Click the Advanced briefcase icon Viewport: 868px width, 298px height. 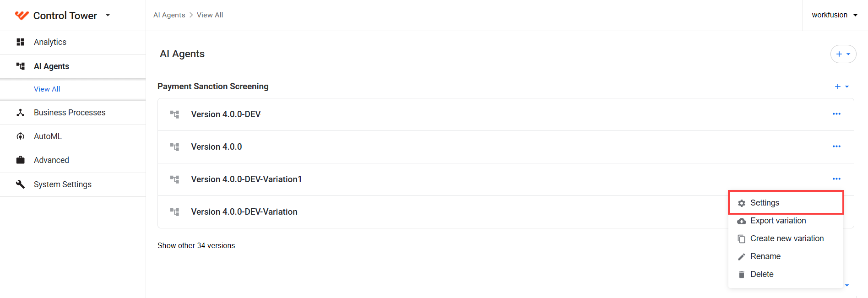[20, 160]
